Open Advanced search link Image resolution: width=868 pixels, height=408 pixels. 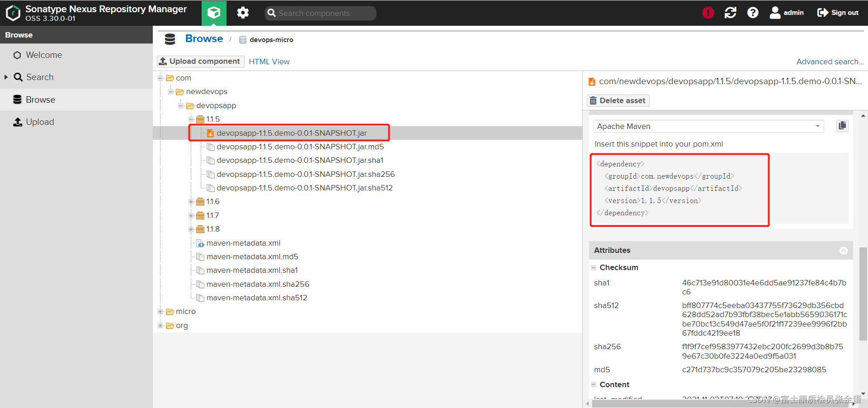[830, 62]
